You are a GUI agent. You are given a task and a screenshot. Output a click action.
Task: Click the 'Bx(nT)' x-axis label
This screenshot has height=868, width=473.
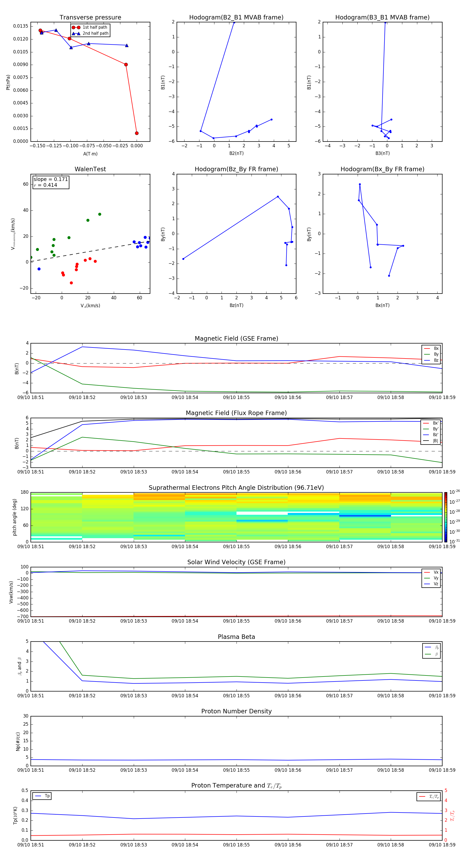tap(382, 305)
